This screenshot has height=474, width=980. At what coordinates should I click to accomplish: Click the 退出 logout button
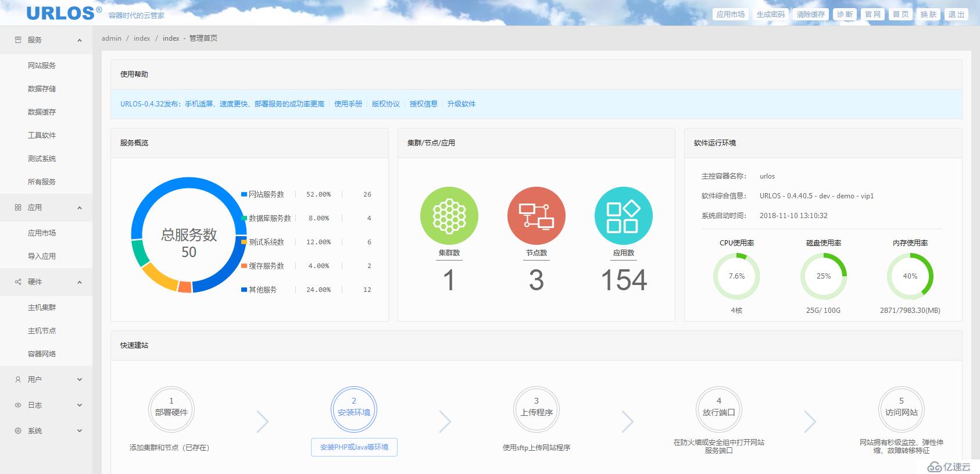pyautogui.click(x=957, y=15)
